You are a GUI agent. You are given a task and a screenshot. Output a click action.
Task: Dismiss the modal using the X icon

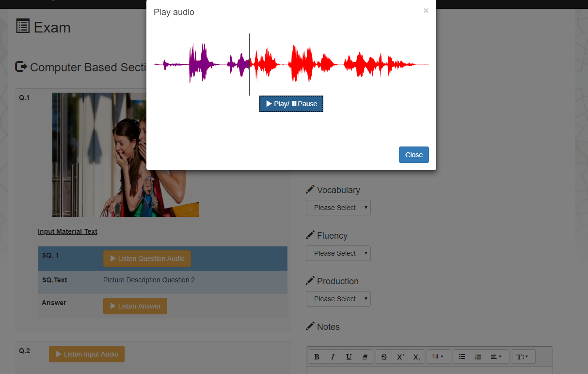pos(426,11)
